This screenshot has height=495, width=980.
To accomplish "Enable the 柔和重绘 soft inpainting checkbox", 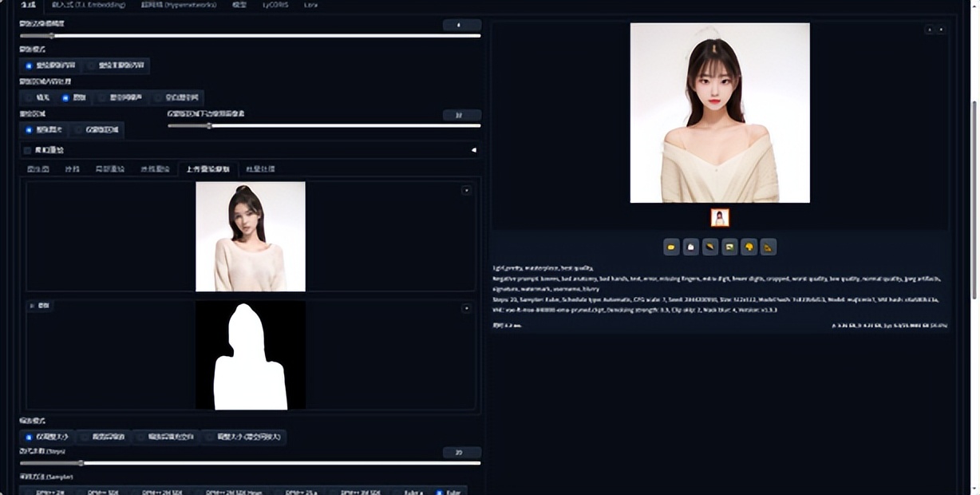I will tap(27, 150).
